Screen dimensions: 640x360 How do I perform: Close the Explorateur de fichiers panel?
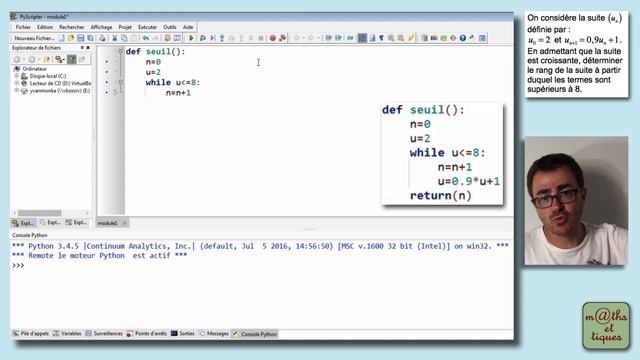(88, 48)
